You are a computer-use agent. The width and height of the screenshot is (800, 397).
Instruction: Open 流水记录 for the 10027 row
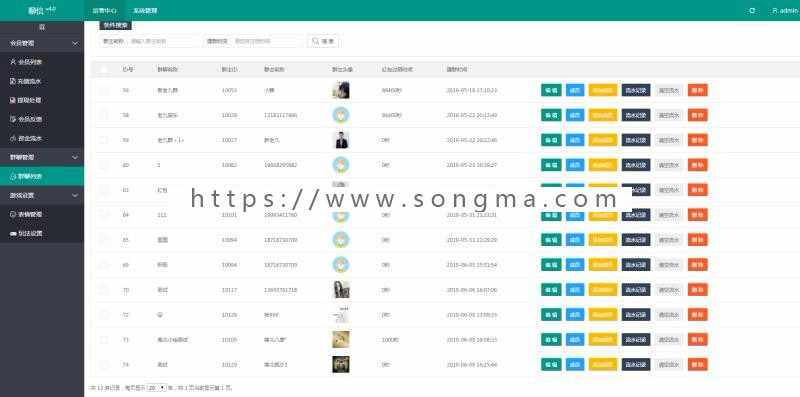[x=636, y=140]
